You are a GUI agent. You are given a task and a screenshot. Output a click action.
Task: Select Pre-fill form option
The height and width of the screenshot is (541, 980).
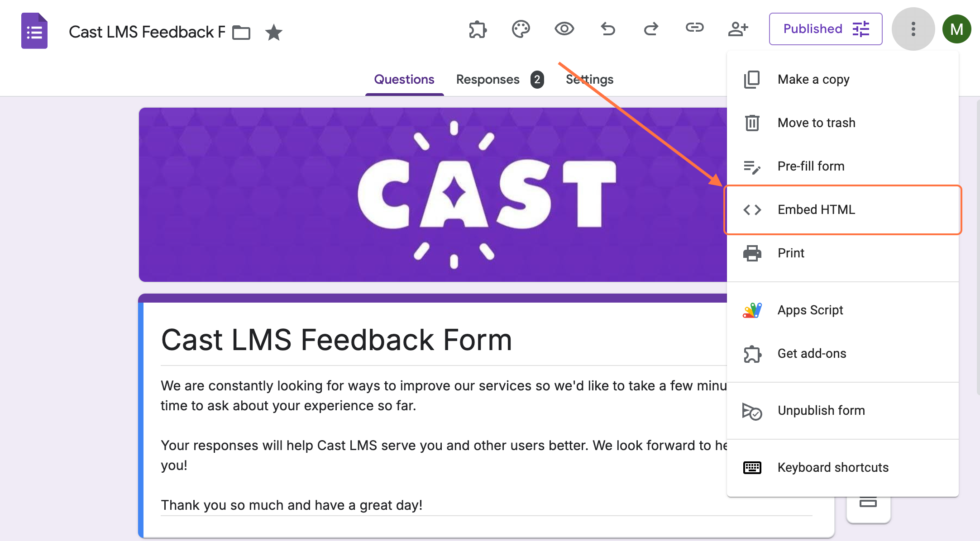810,166
